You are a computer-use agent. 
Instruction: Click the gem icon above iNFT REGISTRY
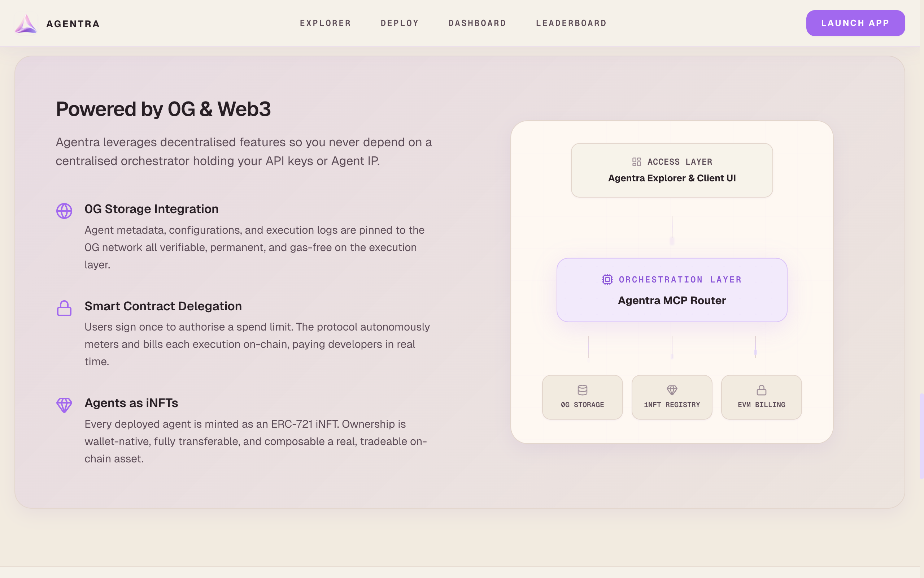click(672, 390)
